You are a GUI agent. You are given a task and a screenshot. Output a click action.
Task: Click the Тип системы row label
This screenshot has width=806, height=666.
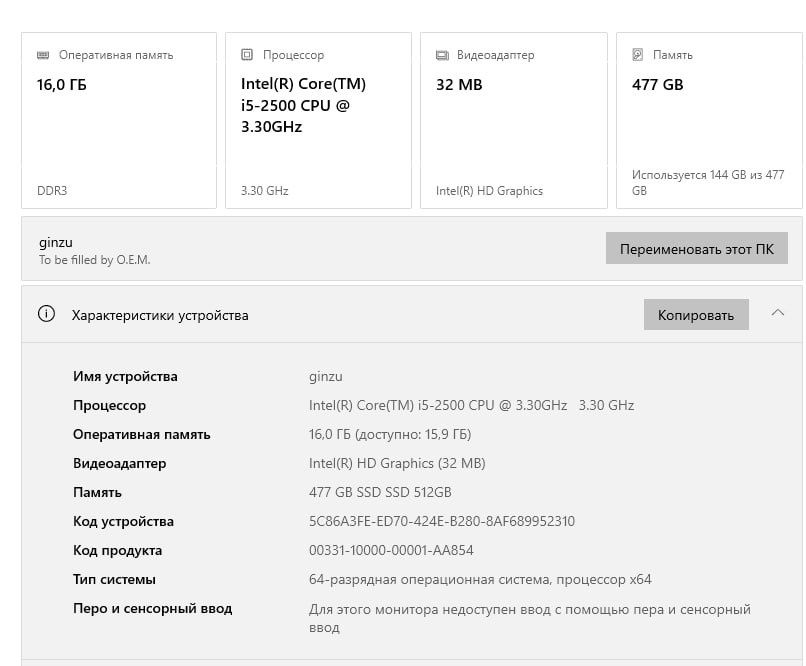[x=114, y=579]
